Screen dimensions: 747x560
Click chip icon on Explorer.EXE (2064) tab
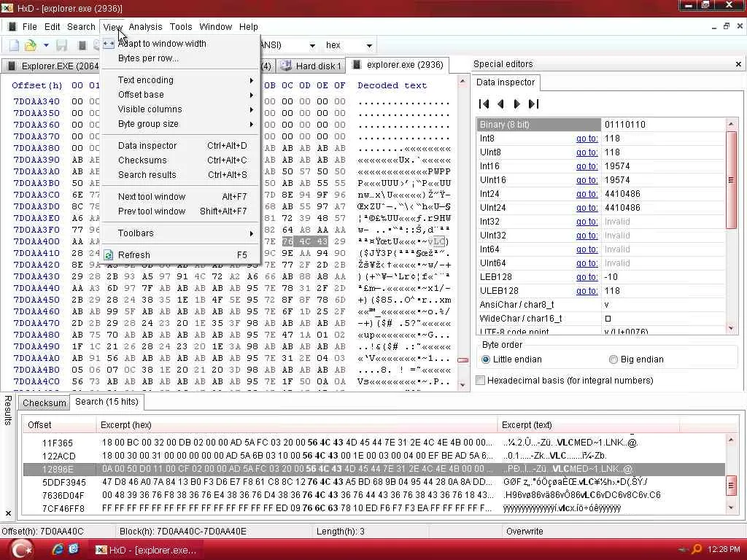point(12,66)
